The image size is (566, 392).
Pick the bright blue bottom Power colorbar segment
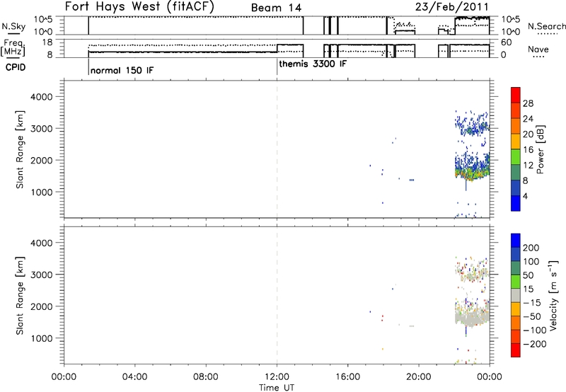click(516, 203)
